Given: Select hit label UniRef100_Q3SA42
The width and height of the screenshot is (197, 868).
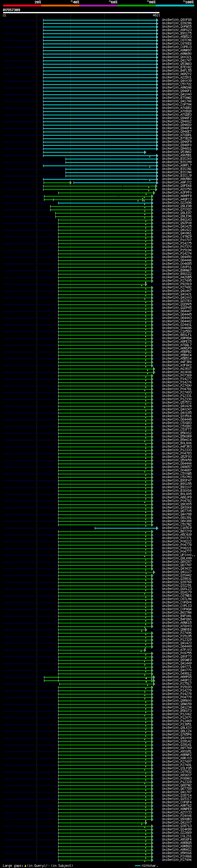Looking at the screenshot, I should (176, 575).
